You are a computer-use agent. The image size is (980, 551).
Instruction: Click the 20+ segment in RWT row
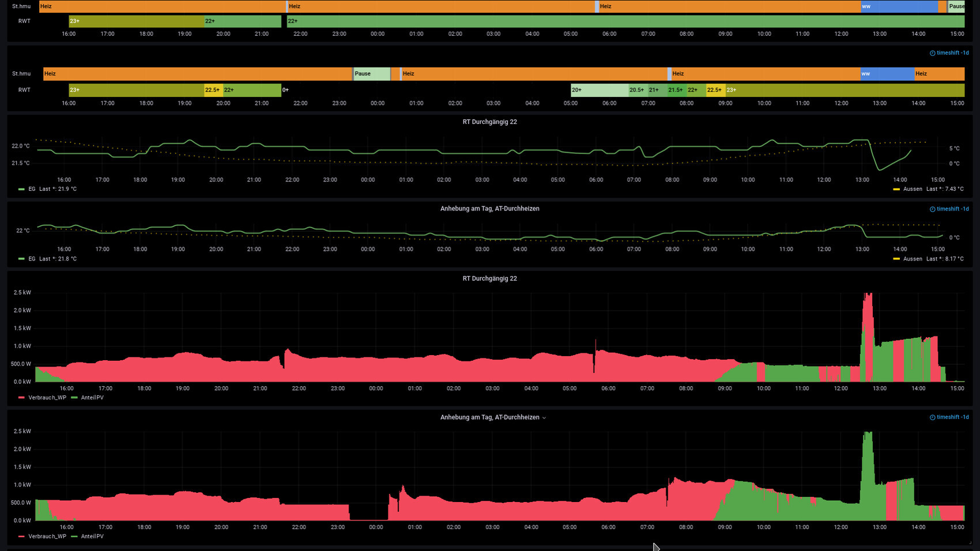click(599, 90)
